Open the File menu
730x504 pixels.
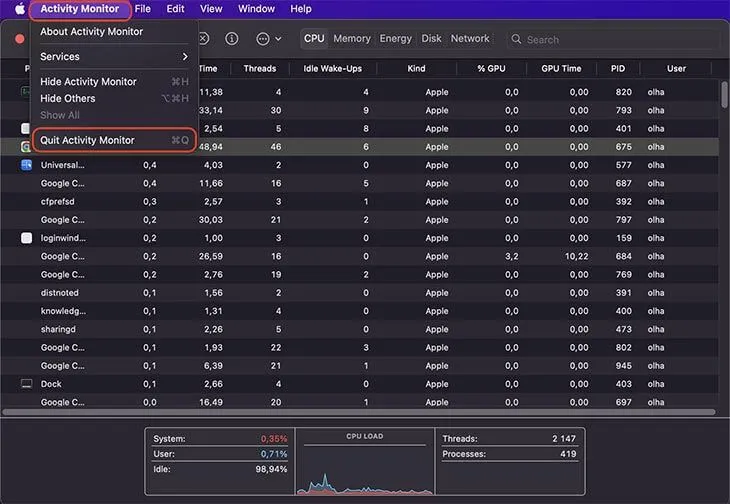tap(142, 9)
